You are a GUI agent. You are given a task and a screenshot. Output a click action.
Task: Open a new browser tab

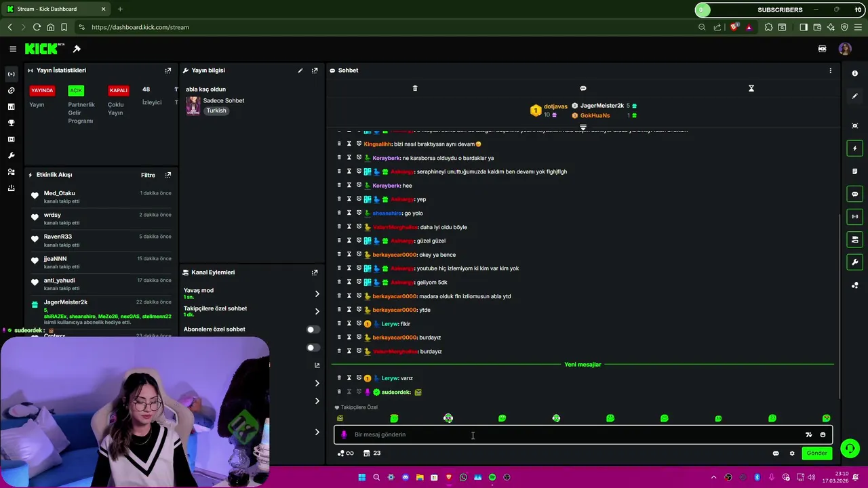tap(120, 9)
